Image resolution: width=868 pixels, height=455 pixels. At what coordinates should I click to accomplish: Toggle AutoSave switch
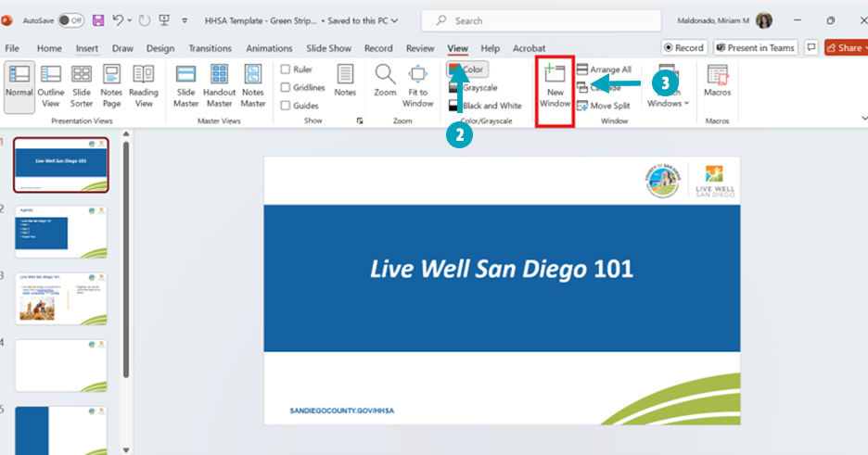point(70,20)
